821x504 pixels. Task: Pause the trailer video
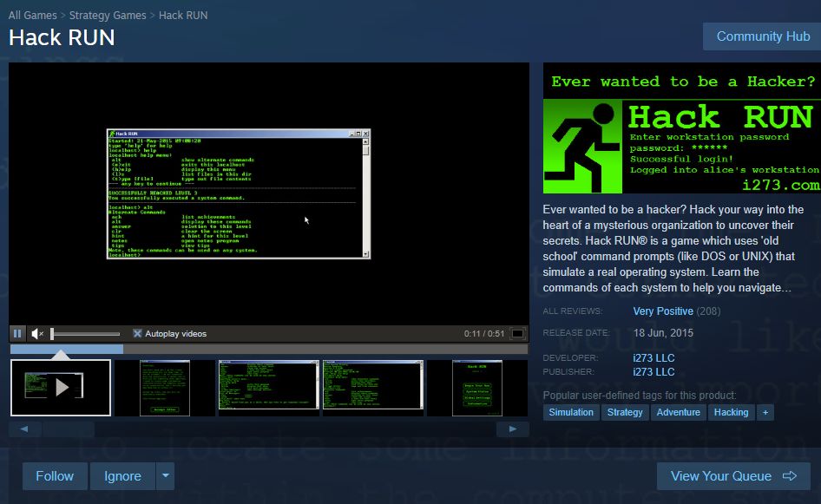click(x=17, y=333)
